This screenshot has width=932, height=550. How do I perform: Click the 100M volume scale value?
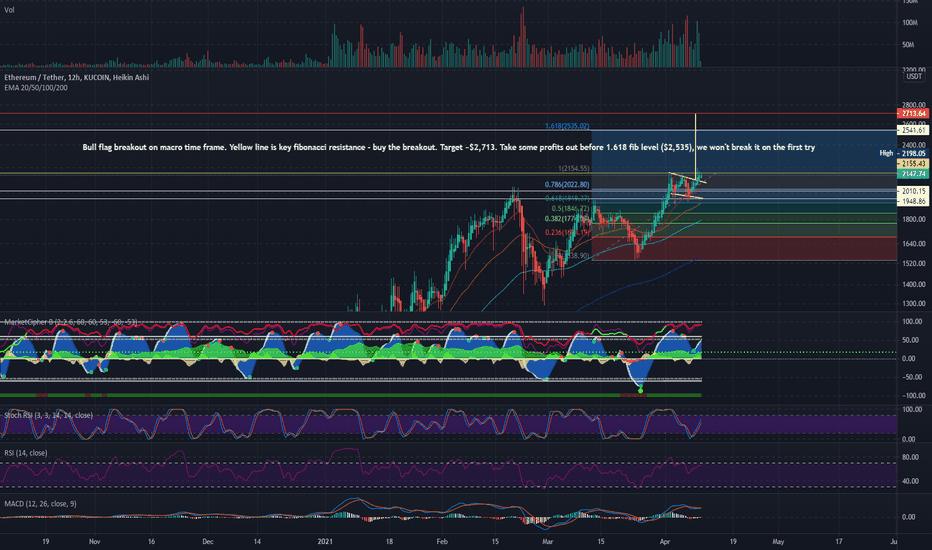point(909,23)
